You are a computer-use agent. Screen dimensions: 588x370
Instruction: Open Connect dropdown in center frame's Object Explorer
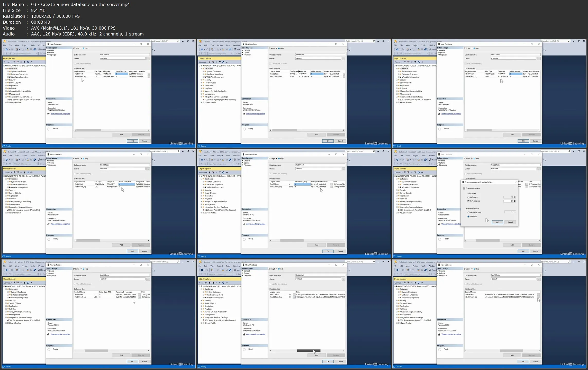[203, 172]
